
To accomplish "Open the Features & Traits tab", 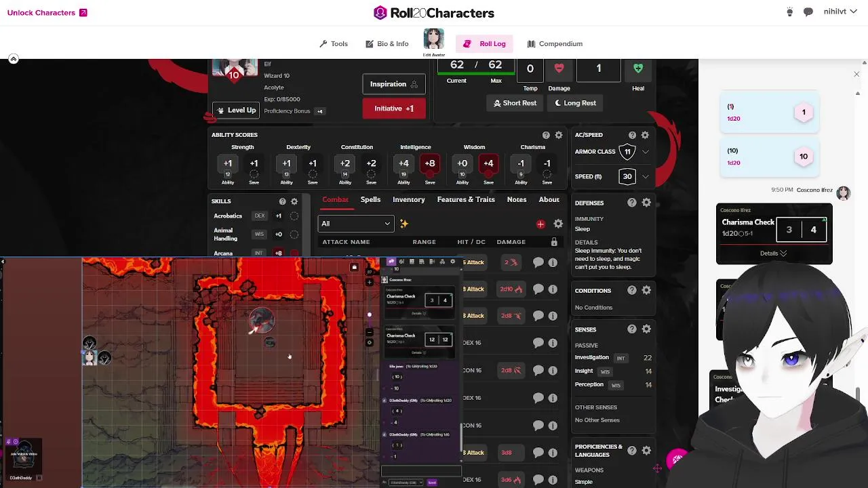I will pyautogui.click(x=466, y=200).
